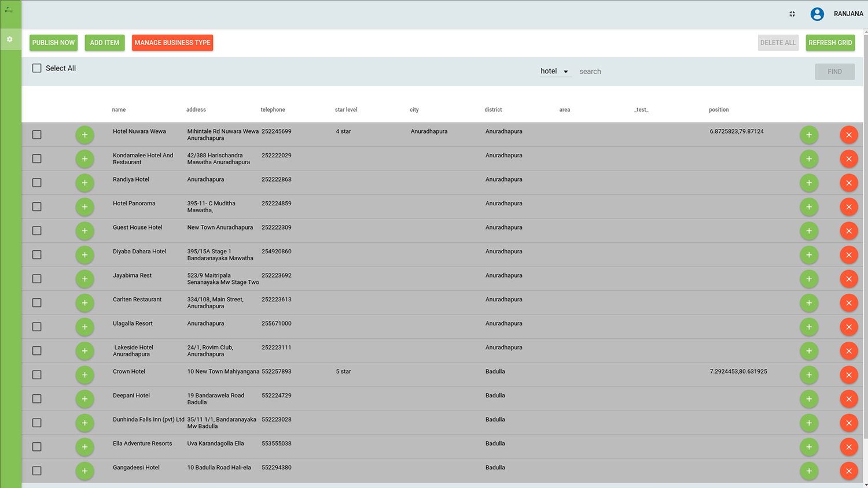Image resolution: width=868 pixels, height=488 pixels.
Task: Delete the Gangadeesi Hotel row
Action: (849, 471)
